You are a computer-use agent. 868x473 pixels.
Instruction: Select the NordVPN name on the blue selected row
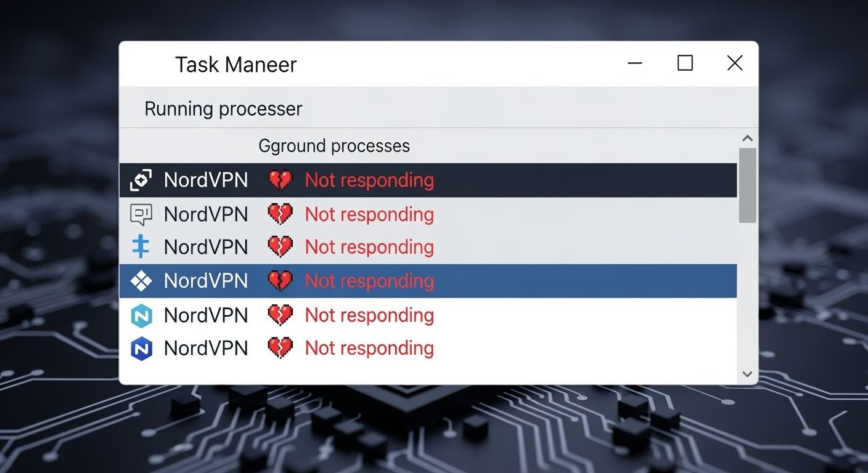206,281
